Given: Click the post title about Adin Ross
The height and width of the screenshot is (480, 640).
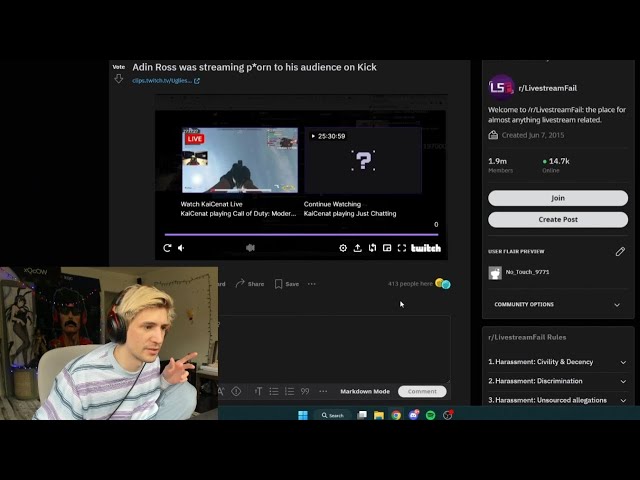Looking at the screenshot, I should 254,67.
